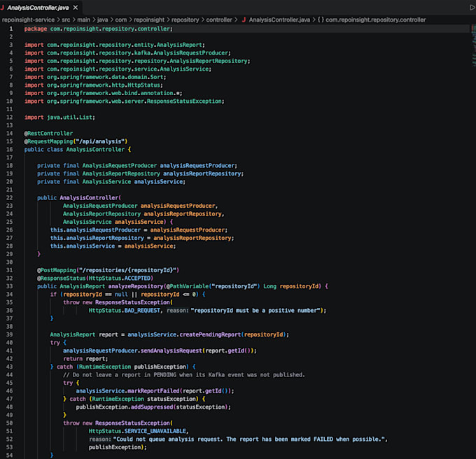Viewport: 476px width, 459px height.
Task: Open the repoinsight breadcrumb folder
Action: (x=149, y=20)
